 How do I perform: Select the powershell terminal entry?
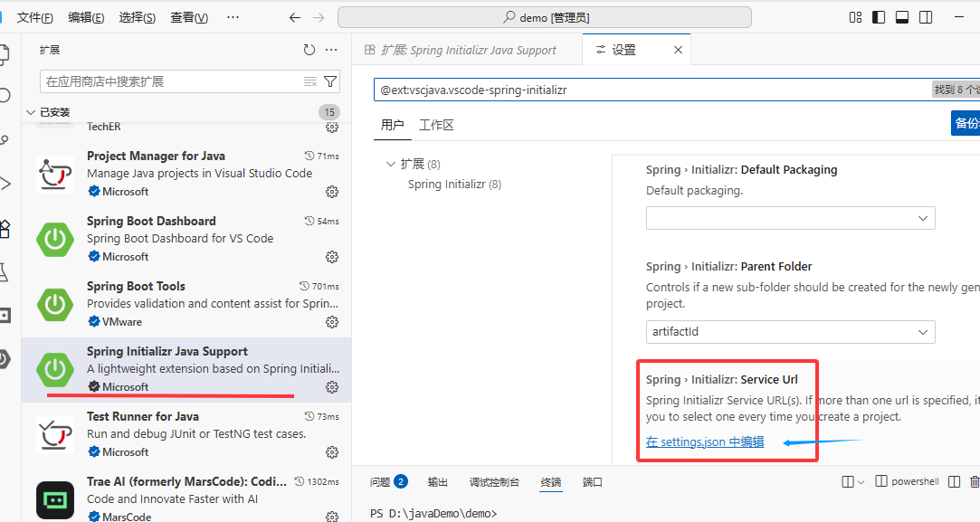908,481
